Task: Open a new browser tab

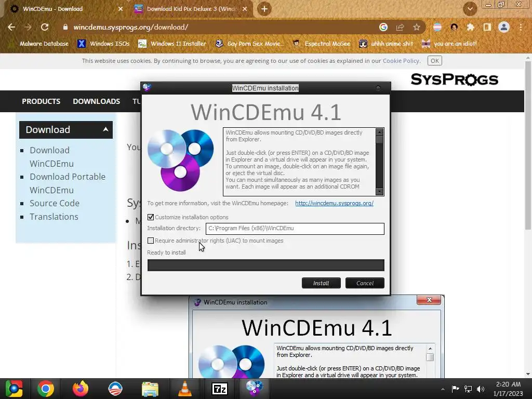Action: [x=264, y=9]
